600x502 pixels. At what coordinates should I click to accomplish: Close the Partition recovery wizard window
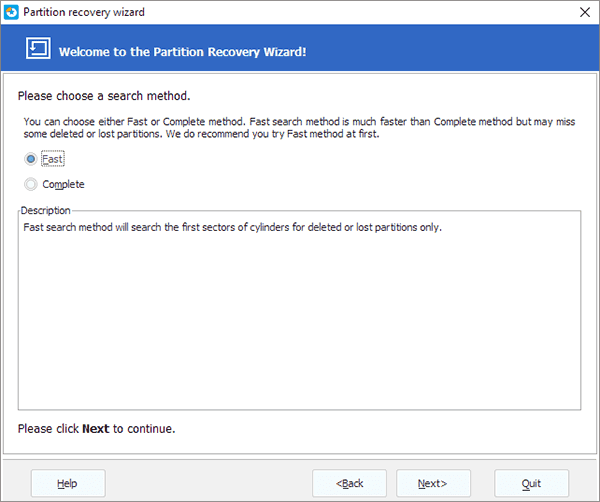click(585, 12)
